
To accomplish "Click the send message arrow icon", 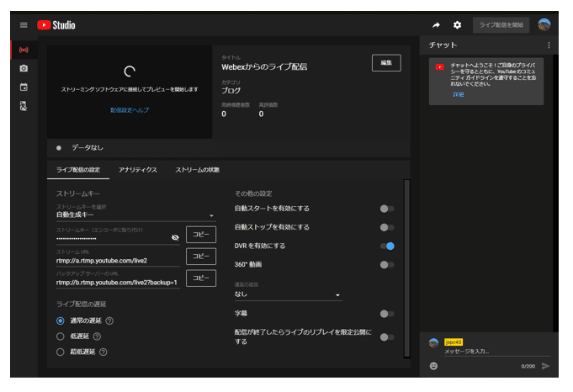I will [545, 366].
